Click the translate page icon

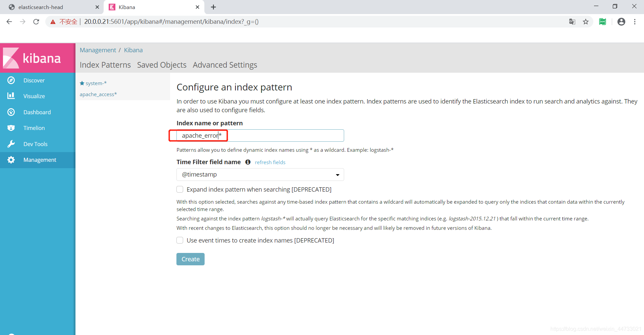(x=572, y=22)
